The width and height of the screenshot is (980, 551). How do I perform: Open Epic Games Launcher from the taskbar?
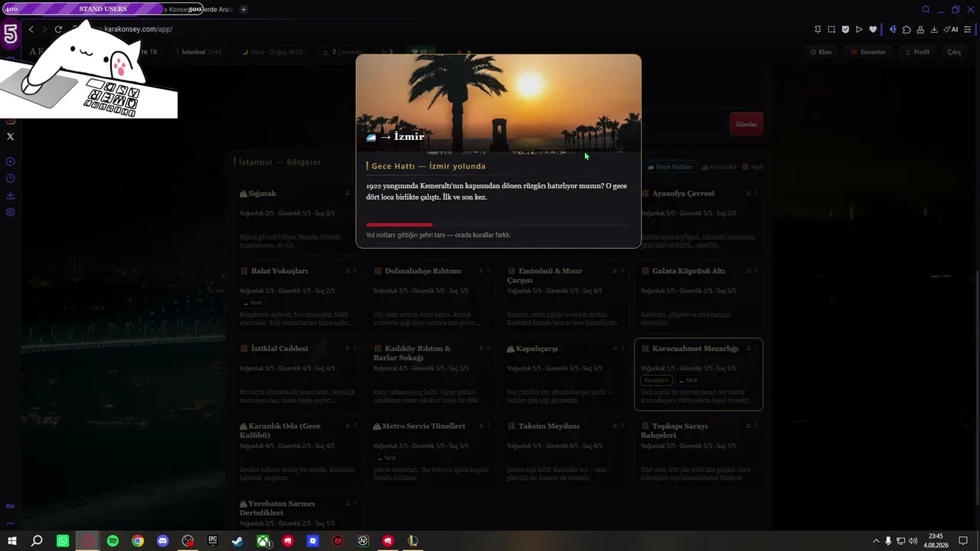point(213,541)
